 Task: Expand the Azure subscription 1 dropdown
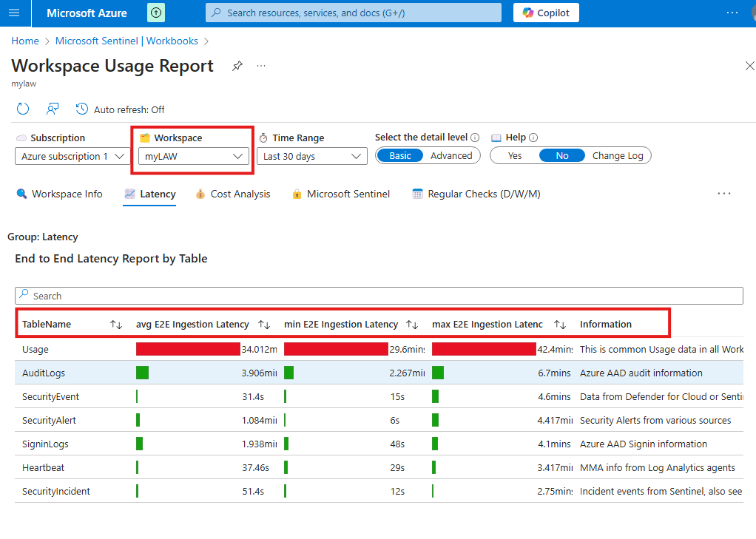(72, 156)
